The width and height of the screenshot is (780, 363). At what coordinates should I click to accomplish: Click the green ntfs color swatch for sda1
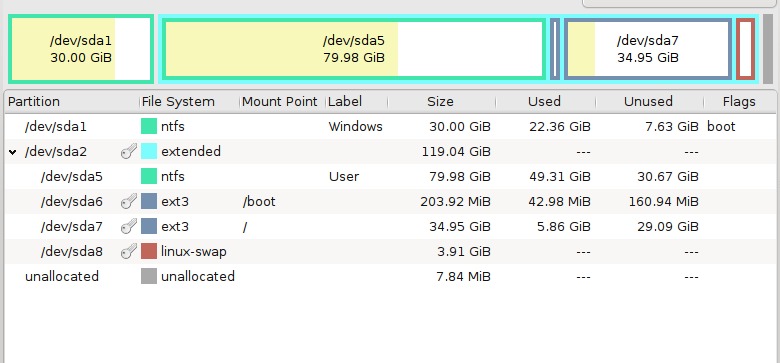[149, 126]
